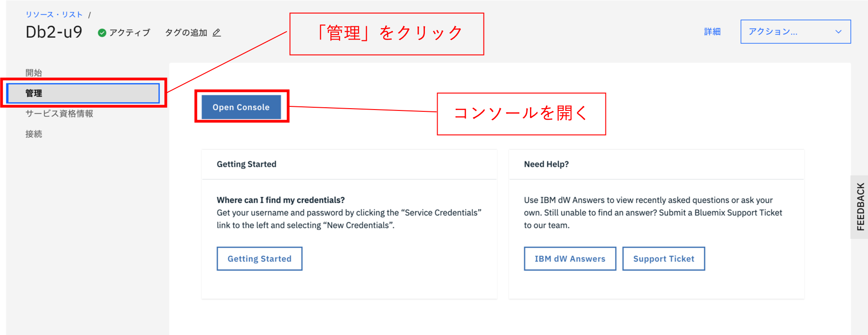This screenshot has width=868, height=335.
Task: Click the 詳細 link
Action: pyautogui.click(x=712, y=31)
